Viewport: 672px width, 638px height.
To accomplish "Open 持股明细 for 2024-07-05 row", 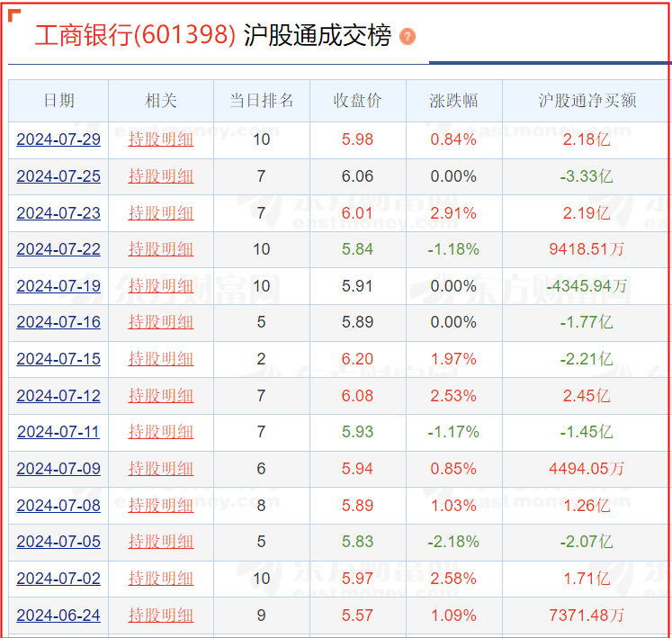I will tap(161, 542).
